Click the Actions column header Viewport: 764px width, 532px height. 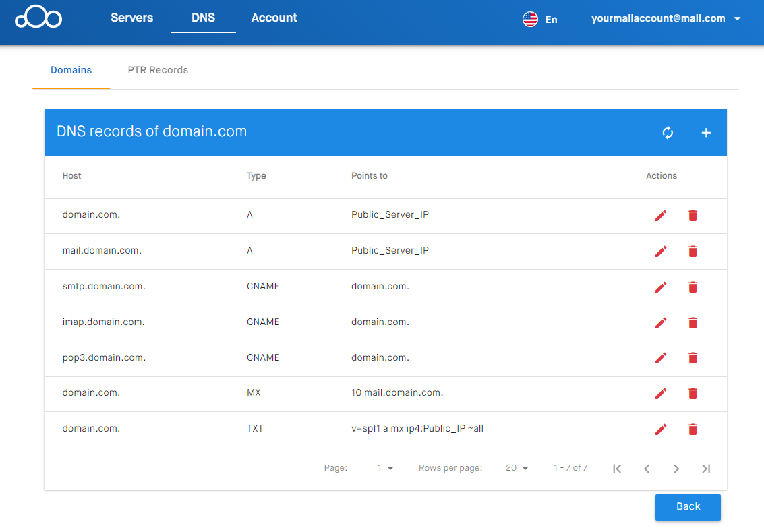tap(662, 176)
